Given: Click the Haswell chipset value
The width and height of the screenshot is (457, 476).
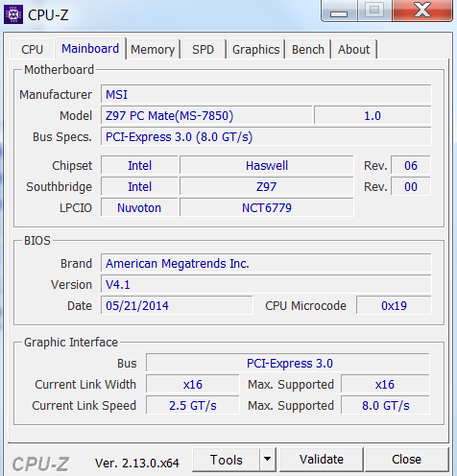Looking at the screenshot, I should coord(267,166).
